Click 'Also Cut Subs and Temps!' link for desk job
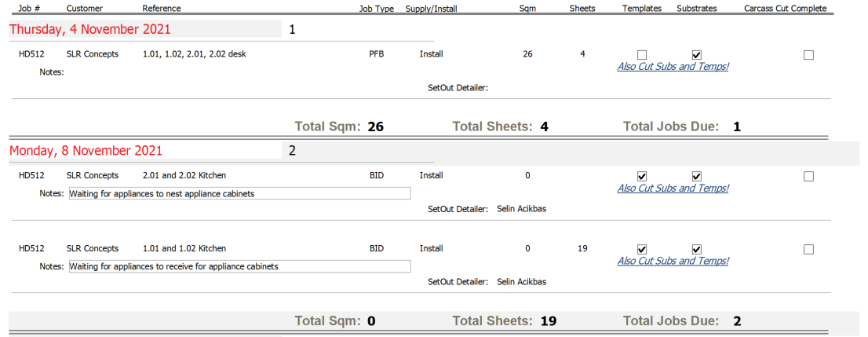Screen dimensions: 868x337 point(673,67)
